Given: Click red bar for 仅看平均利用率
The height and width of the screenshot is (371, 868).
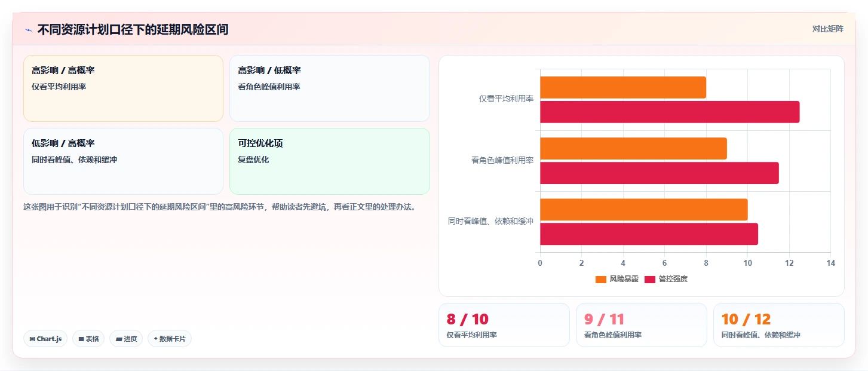Looking at the screenshot, I should (x=670, y=112).
